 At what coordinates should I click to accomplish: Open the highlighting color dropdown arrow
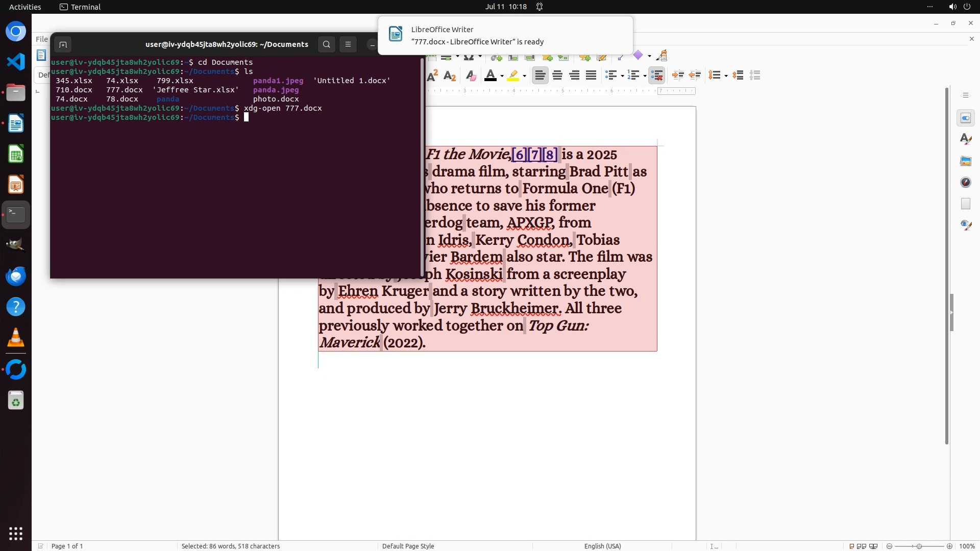525,76
